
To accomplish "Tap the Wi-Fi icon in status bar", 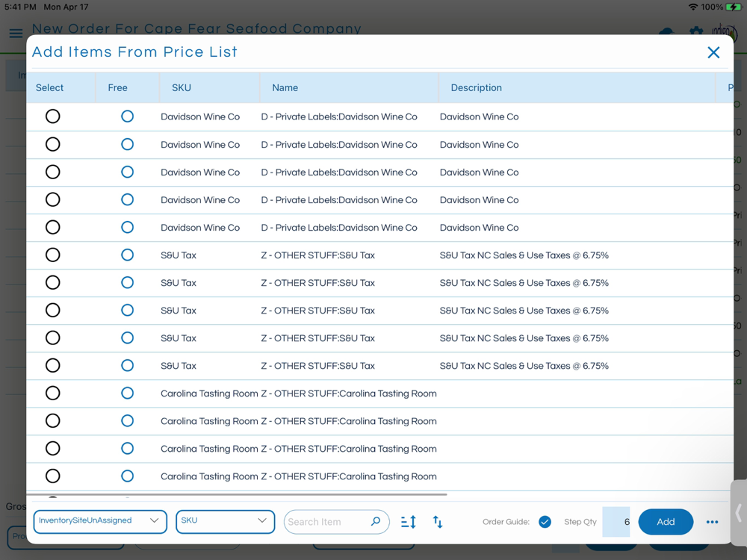I will point(693,7).
